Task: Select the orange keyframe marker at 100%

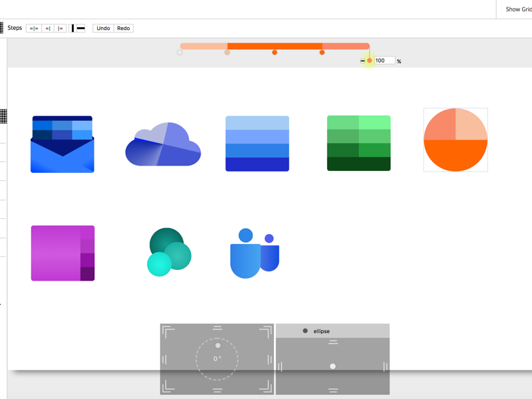Action: point(369,61)
